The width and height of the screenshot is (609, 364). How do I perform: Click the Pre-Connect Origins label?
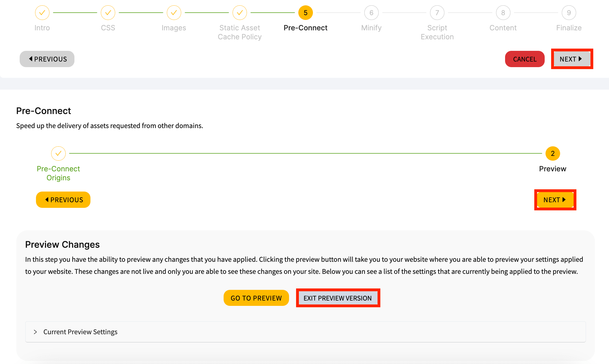(x=58, y=173)
